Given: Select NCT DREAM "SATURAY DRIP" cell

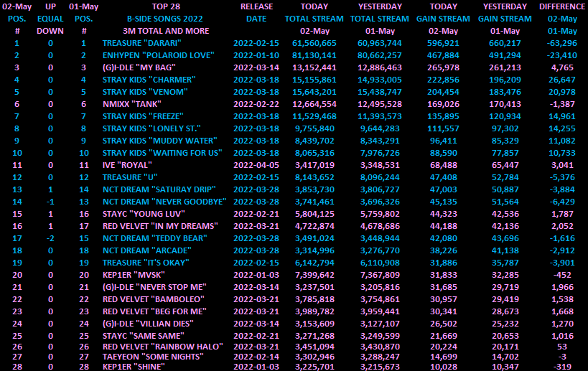Looking at the screenshot, I should 159,189.
